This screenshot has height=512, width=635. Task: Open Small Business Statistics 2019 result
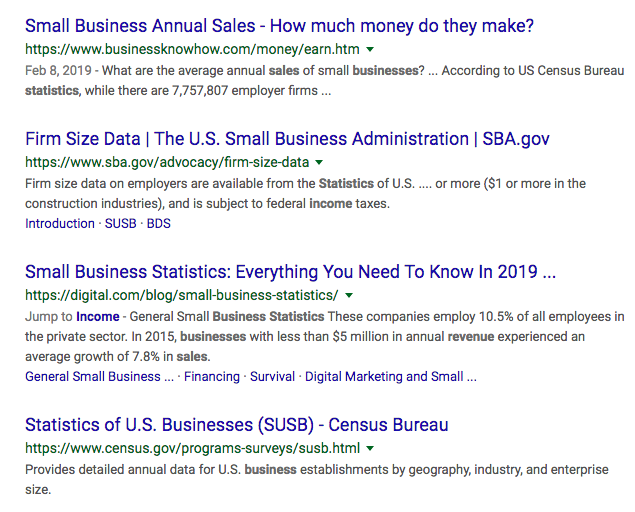[x=290, y=272]
